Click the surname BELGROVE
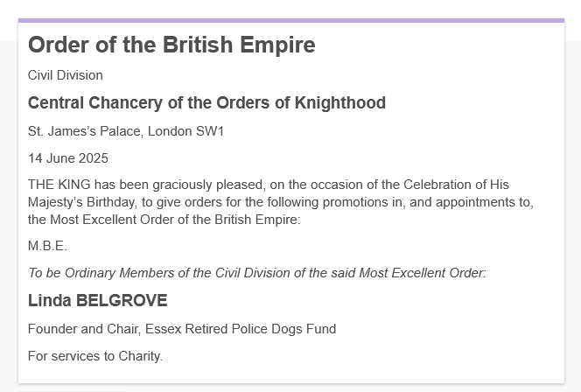581x392 pixels. [122, 300]
